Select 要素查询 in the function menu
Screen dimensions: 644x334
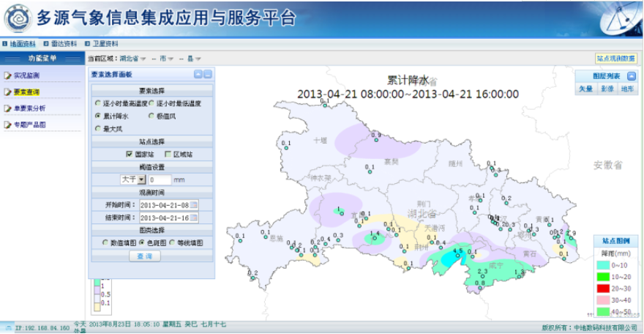pos(26,92)
